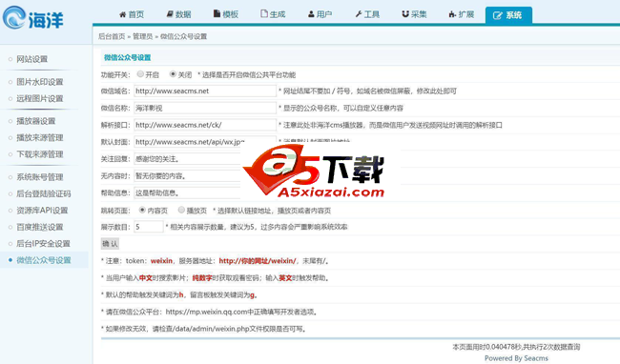
Task: Click the red weixin token text
Action: tap(161, 261)
